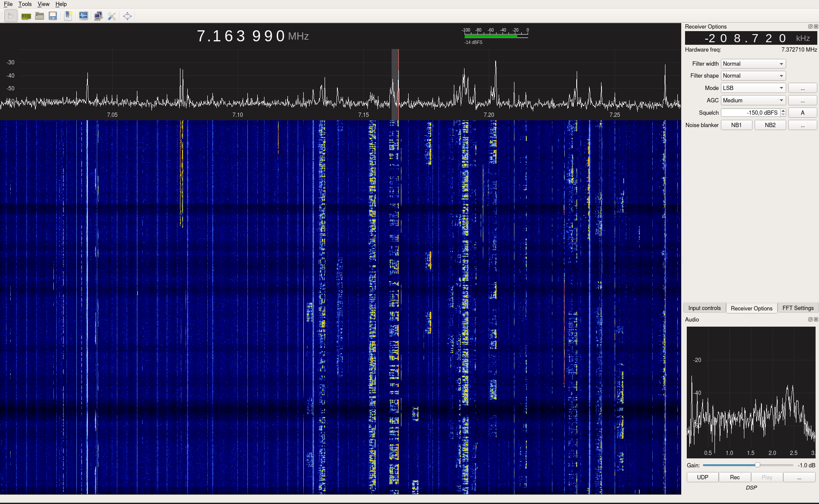Image resolution: width=819 pixels, height=504 pixels.
Task: Start DSP with the play button
Action: tap(11, 16)
